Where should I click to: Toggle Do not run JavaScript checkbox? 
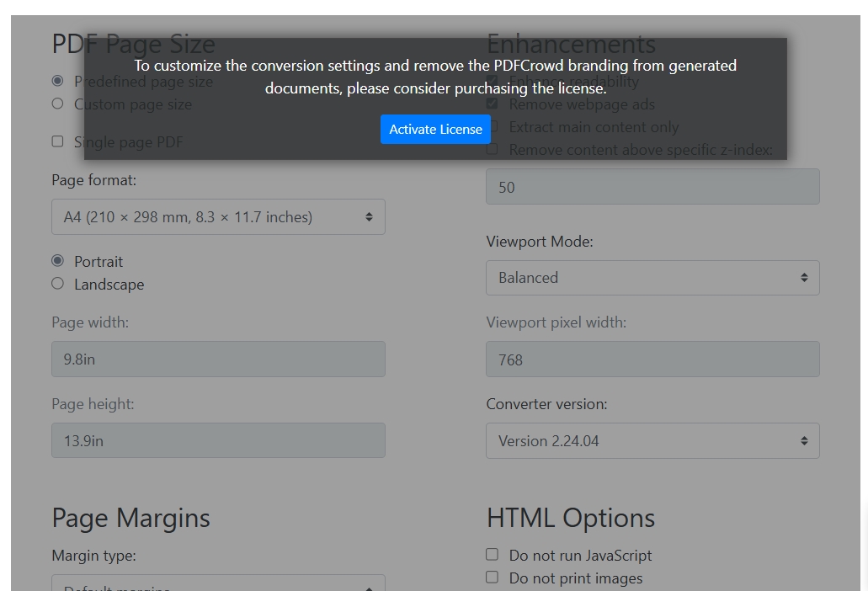(x=493, y=555)
